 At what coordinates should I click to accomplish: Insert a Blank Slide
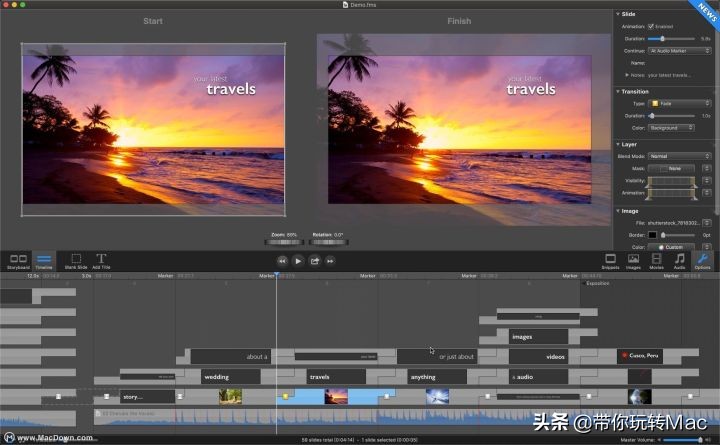coord(76,260)
